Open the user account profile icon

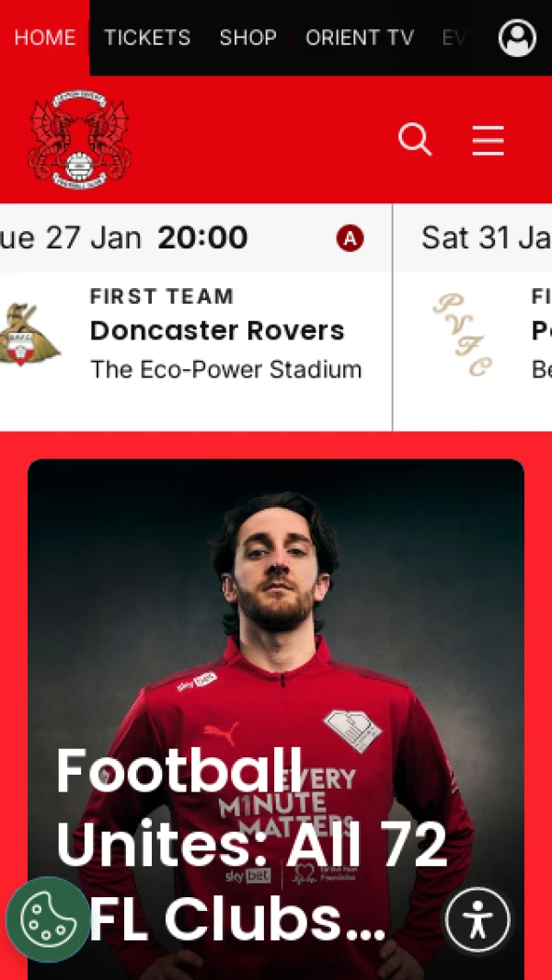(517, 38)
